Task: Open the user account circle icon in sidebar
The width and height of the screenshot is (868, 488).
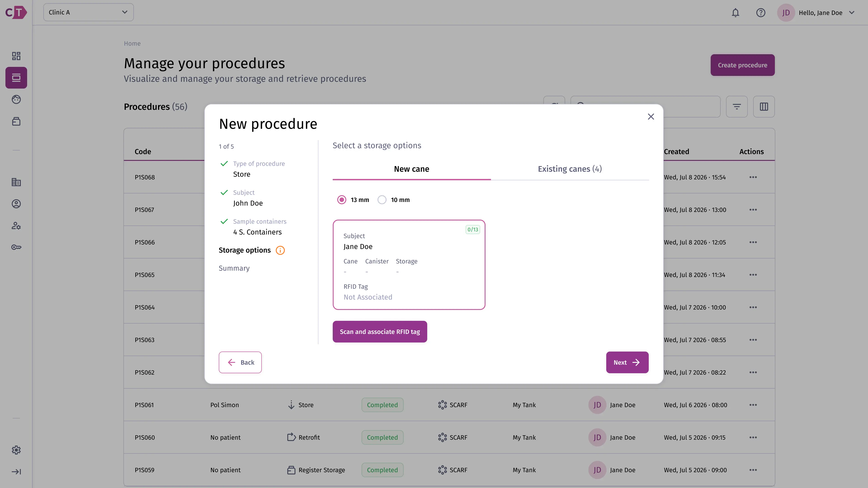Action: tap(16, 204)
